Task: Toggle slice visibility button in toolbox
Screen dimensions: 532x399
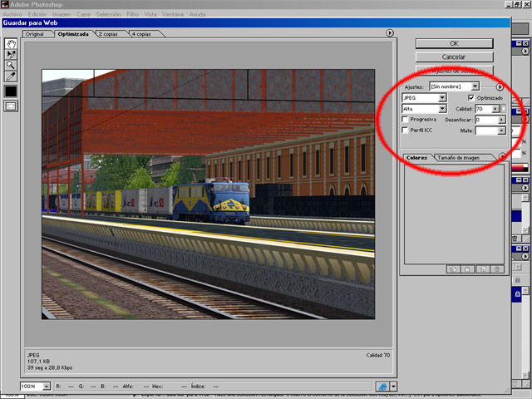Action: tap(12, 106)
